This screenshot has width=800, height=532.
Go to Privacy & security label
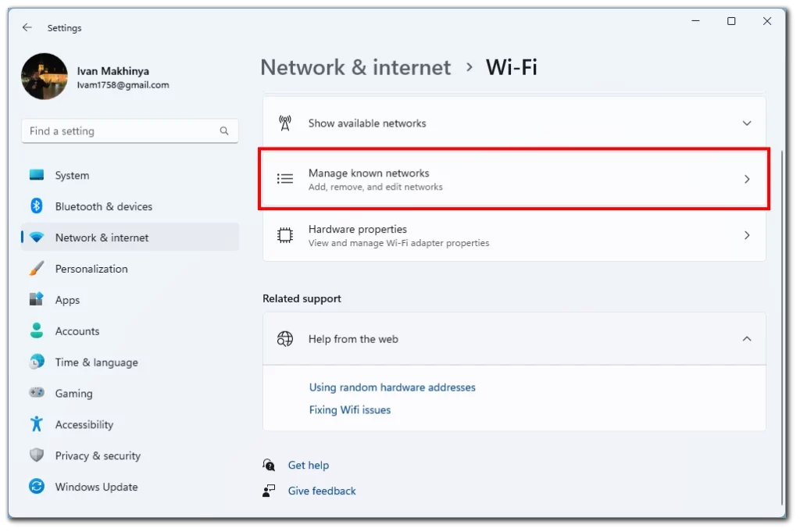pyautogui.click(x=98, y=456)
